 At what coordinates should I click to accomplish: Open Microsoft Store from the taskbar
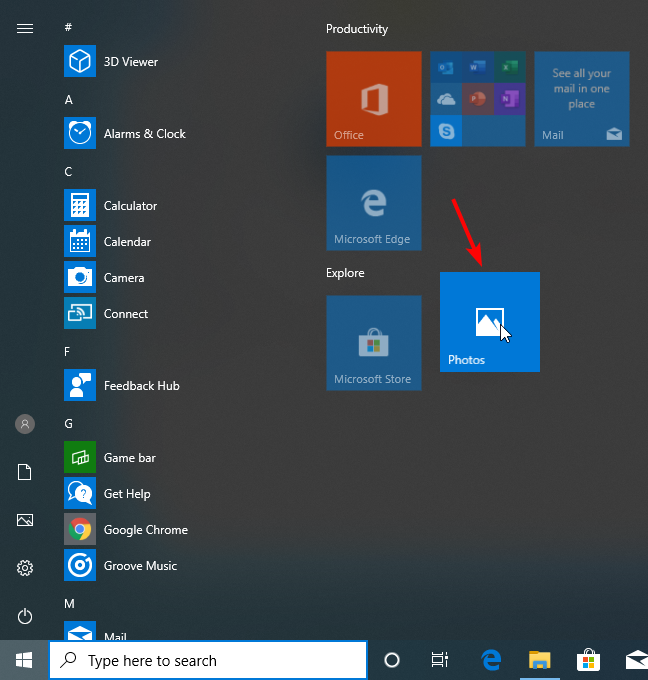click(588, 660)
